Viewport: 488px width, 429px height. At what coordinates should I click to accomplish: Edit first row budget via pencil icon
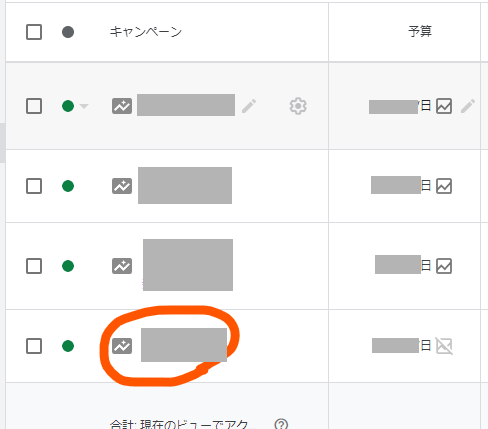[468, 106]
